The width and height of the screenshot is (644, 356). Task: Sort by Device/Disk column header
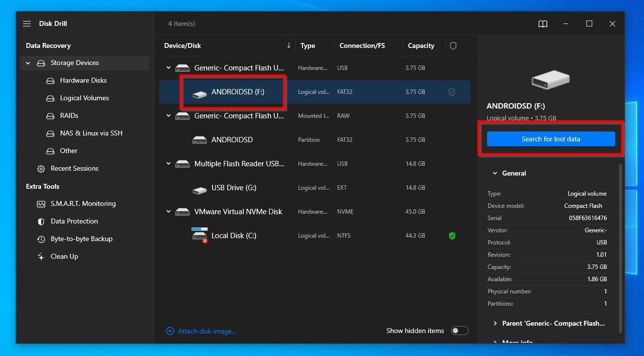coord(183,45)
